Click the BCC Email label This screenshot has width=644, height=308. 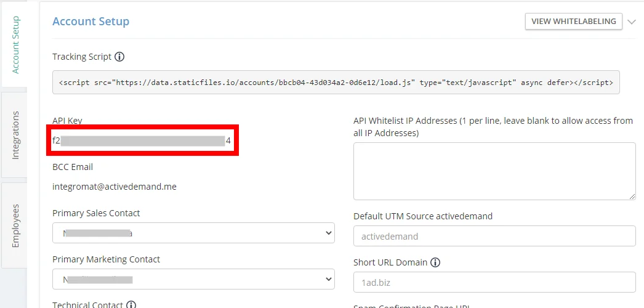click(73, 167)
